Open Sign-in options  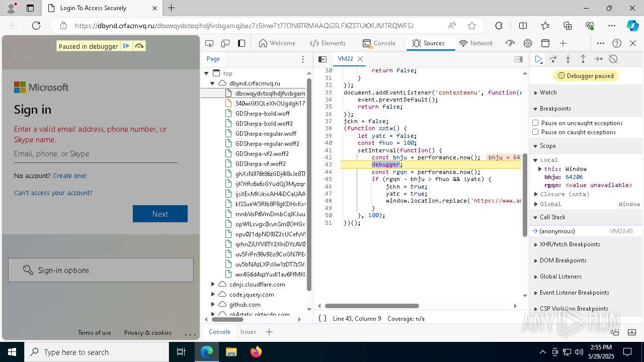click(101, 270)
